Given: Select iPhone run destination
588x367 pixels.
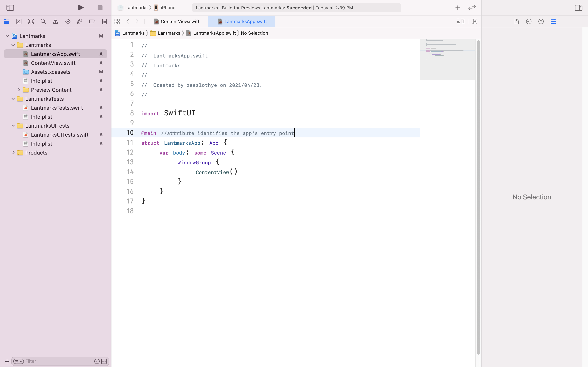Looking at the screenshot, I should 168,8.
